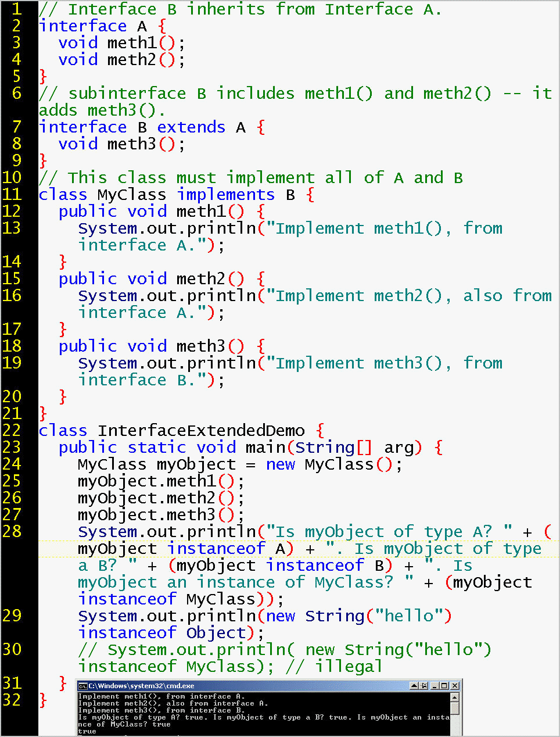Minimize the cmd.exe window

point(435,686)
